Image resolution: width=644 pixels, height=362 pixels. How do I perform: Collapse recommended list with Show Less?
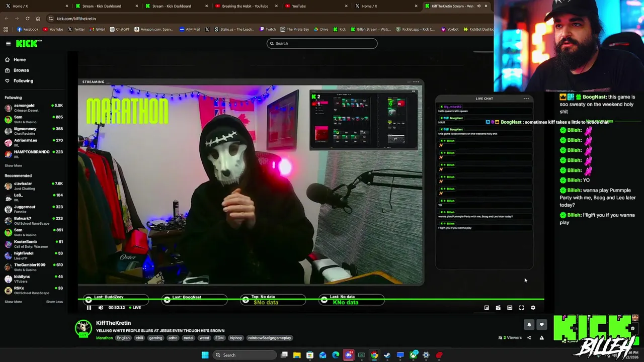54,302
